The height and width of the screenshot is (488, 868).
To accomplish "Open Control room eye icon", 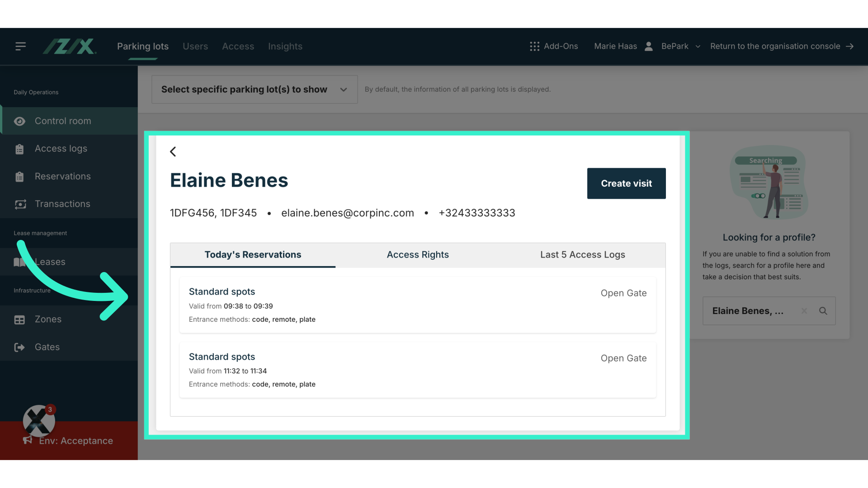I will (x=19, y=121).
